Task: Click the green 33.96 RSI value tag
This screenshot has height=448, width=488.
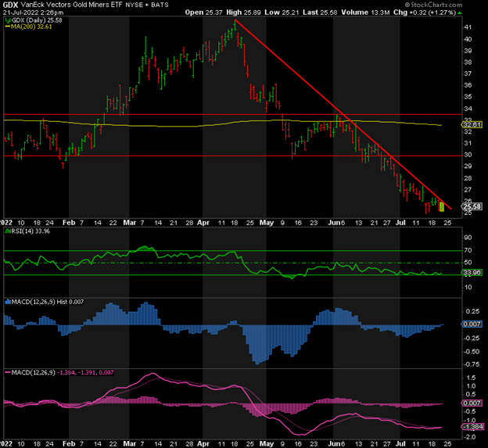Action: point(472,273)
